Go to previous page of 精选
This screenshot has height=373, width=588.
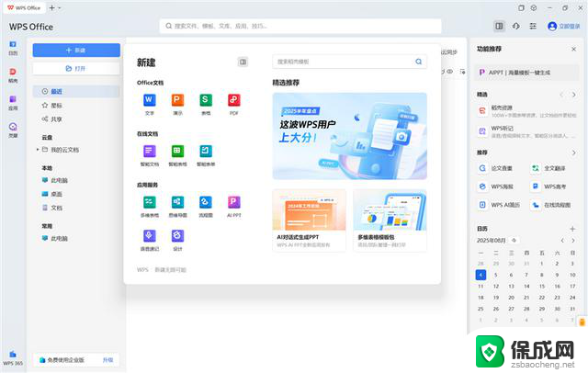(561, 95)
